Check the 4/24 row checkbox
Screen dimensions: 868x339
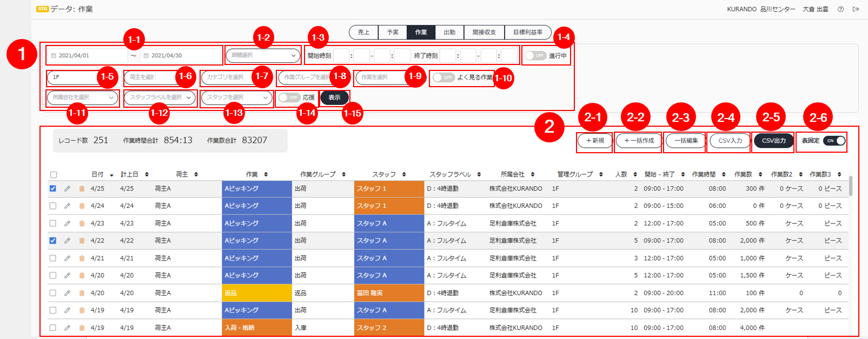[x=53, y=206]
